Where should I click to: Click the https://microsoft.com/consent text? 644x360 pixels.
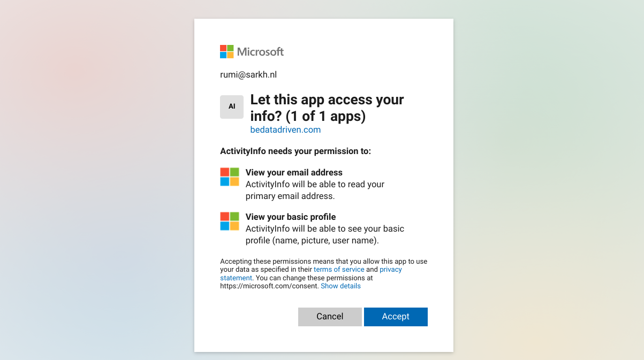(x=269, y=286)
